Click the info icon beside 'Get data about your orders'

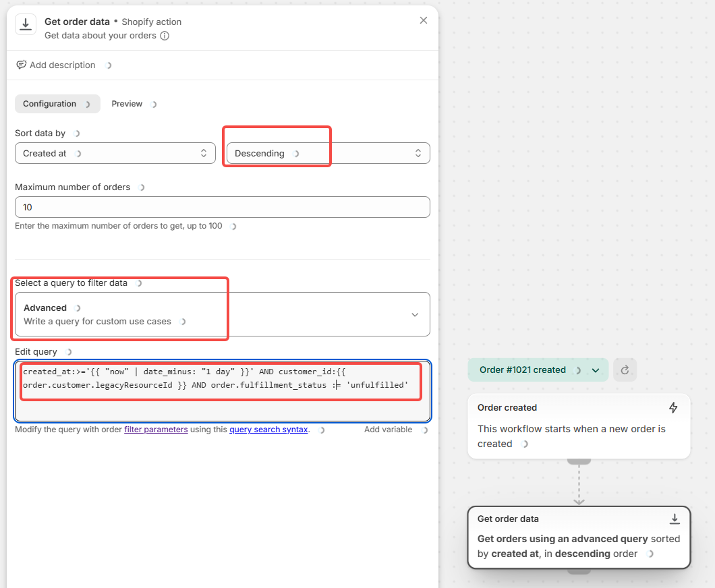click(x=165, y=36)
